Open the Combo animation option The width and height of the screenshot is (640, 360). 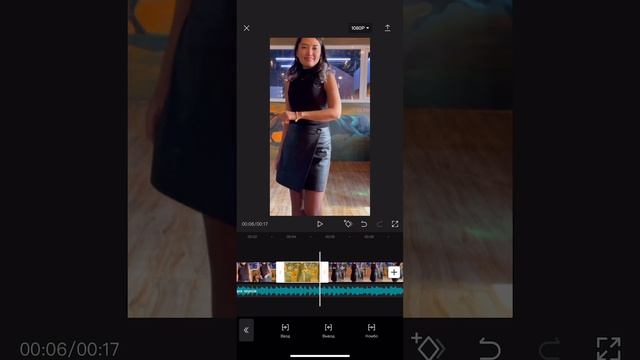pos(371,331)
